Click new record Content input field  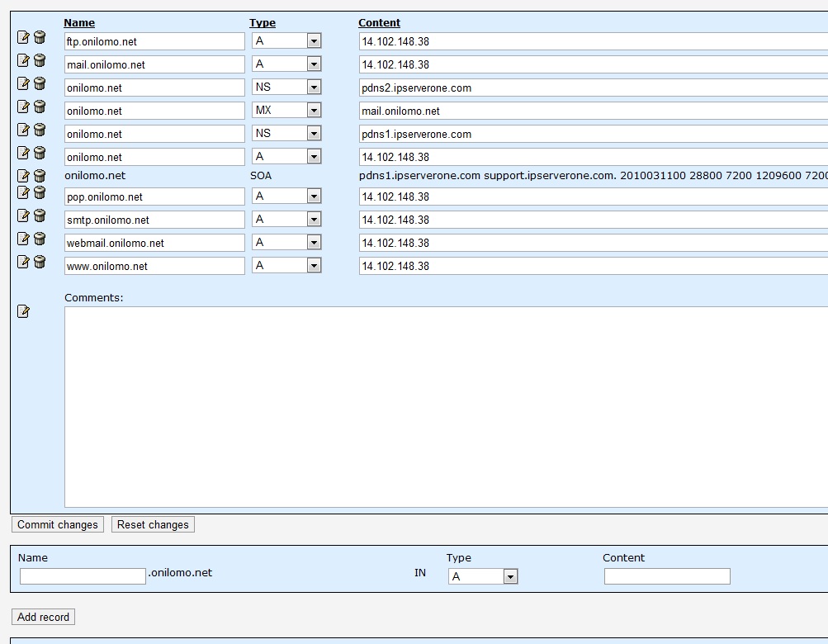pos(668,575)
